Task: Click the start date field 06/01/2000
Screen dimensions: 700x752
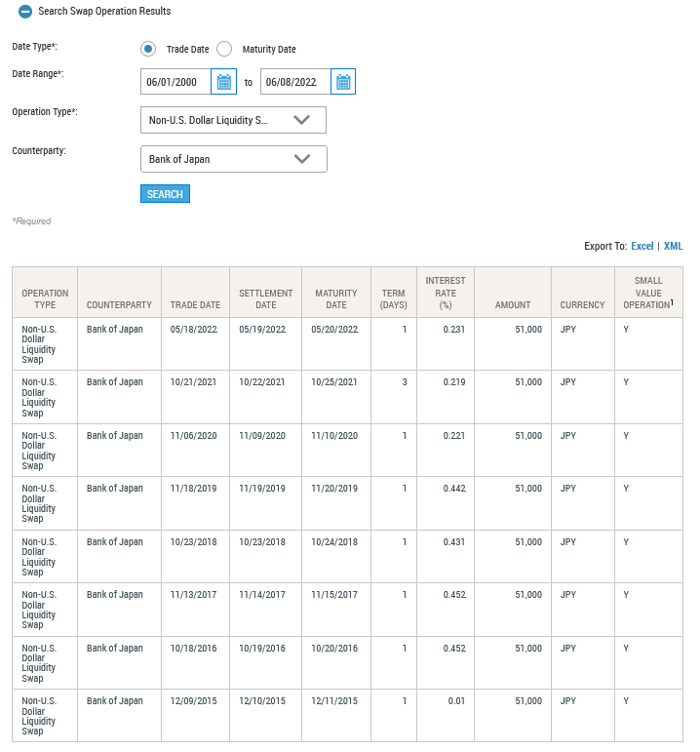Action: tap(175, 82)
